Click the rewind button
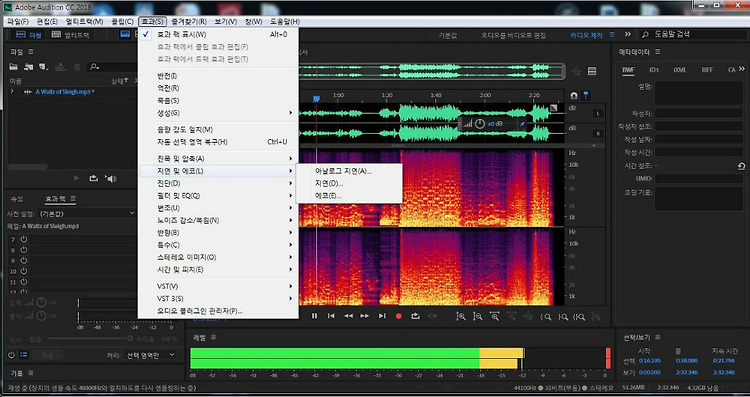The width and height of the screenshot is (750, 397). (348, 316)
